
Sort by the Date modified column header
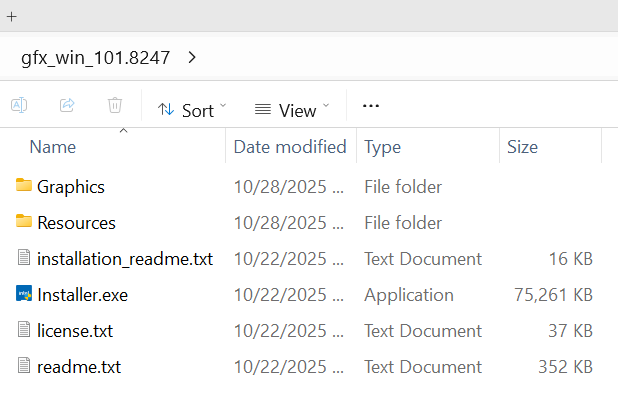(290, 147)
